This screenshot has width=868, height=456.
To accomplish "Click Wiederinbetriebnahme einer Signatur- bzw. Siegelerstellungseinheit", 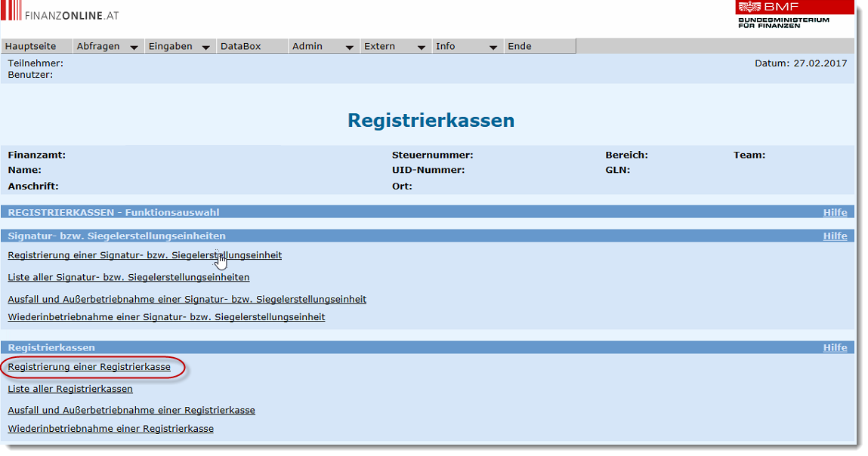I will pos(166,317).
